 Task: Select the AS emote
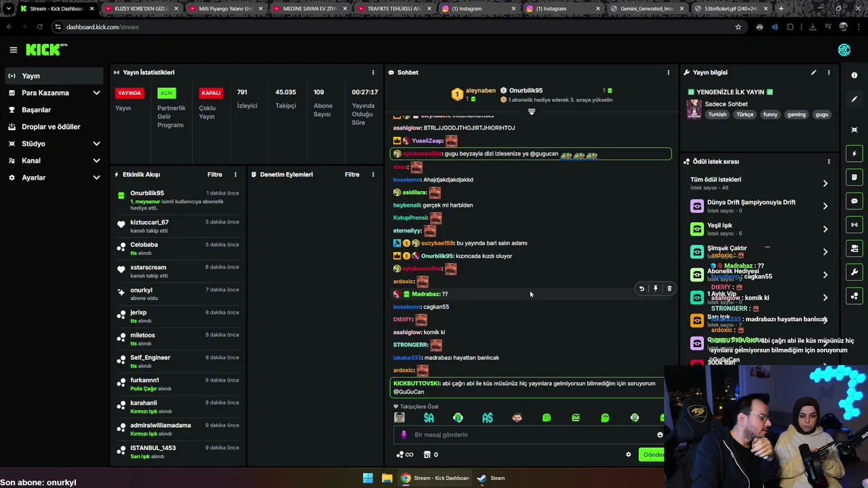[488, 418]
